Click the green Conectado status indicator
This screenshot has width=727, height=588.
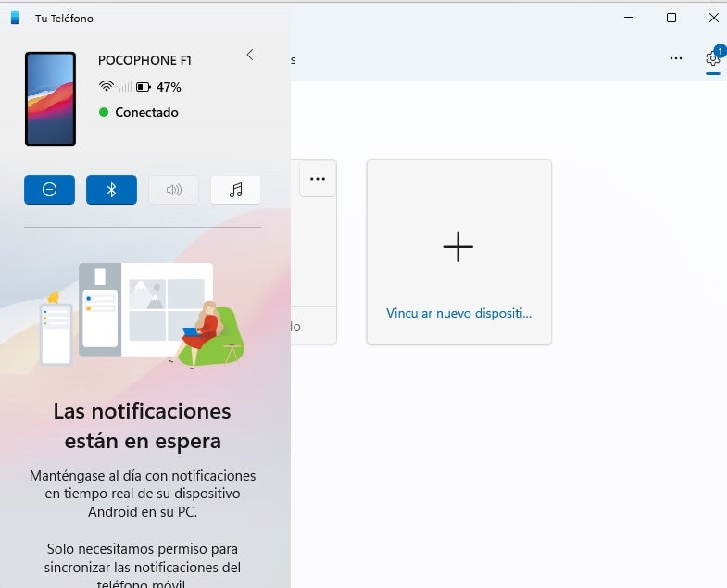pos(105,112)
